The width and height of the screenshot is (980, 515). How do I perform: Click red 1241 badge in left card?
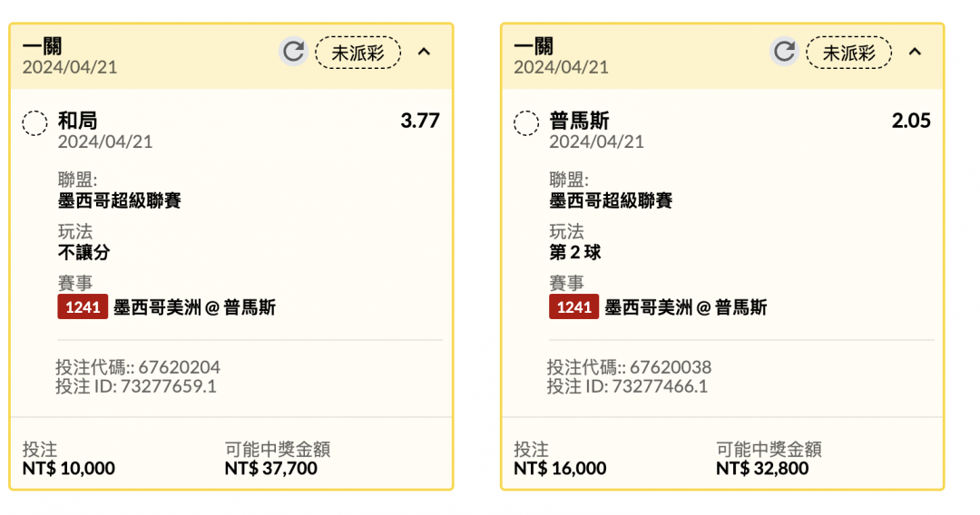83,307
